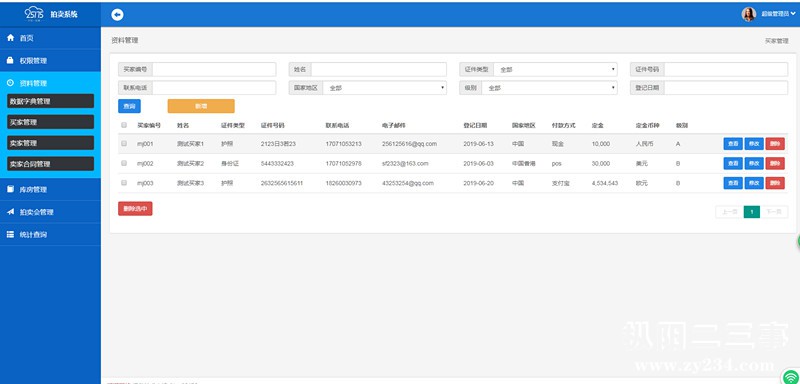Image resolution: width=800 pixels, height=384 pixels.
Task: Click the list icon beside 统计查询
Action: coord(10,235)
